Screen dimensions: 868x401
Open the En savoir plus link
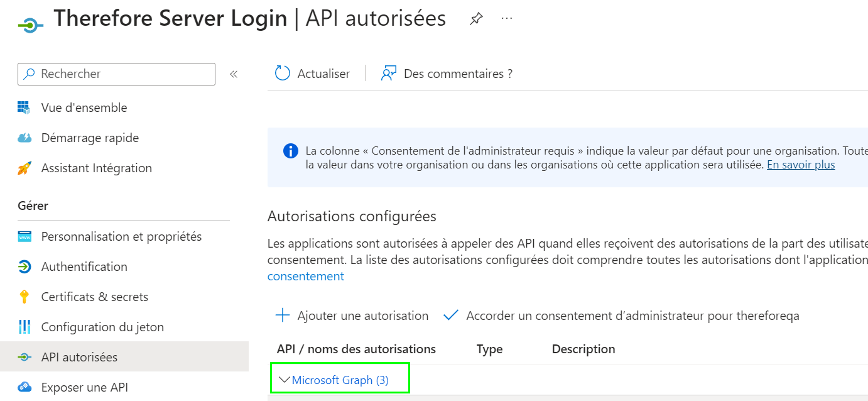click(x=800, y=164)
